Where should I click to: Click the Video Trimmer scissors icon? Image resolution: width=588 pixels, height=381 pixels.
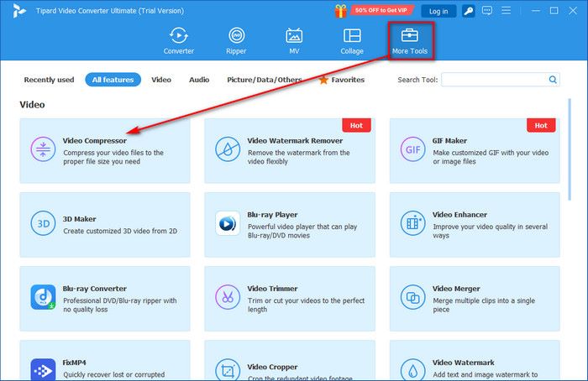coord(228,297)
